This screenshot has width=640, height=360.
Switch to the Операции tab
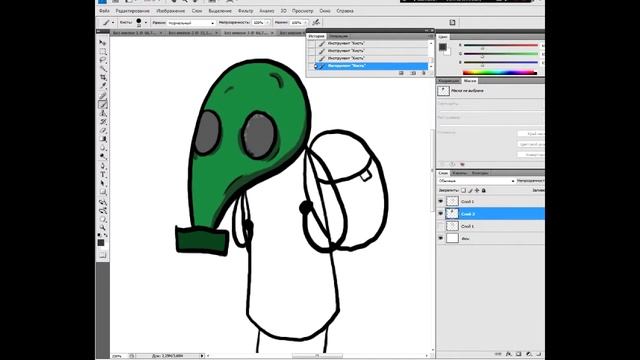coord(339,36)
